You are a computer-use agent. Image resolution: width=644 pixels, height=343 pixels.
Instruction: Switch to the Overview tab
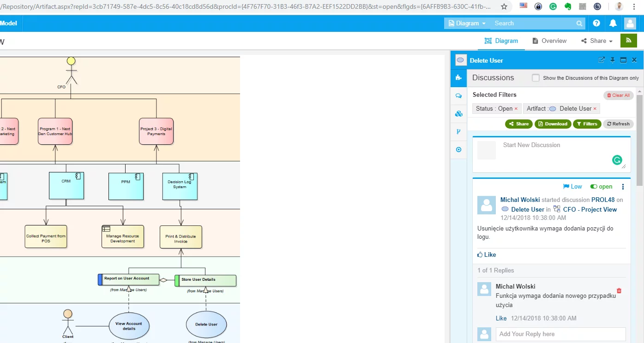point(549,41)
